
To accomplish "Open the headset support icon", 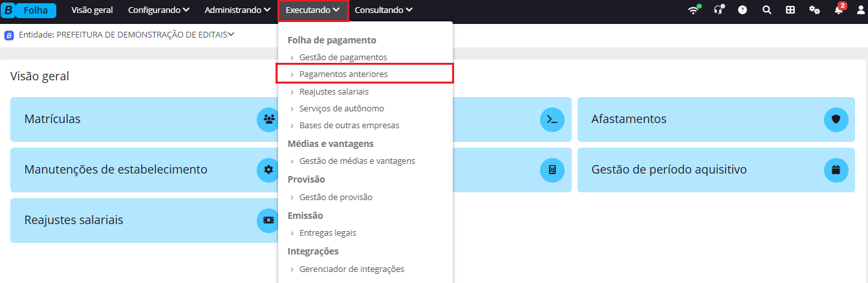I will tap(718, 10).
